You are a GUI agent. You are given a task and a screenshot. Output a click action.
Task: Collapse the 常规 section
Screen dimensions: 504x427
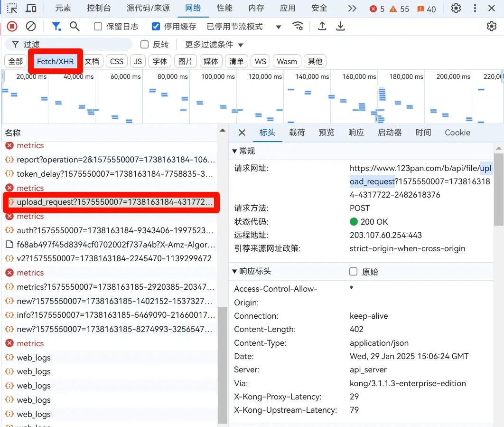[234, 151]
